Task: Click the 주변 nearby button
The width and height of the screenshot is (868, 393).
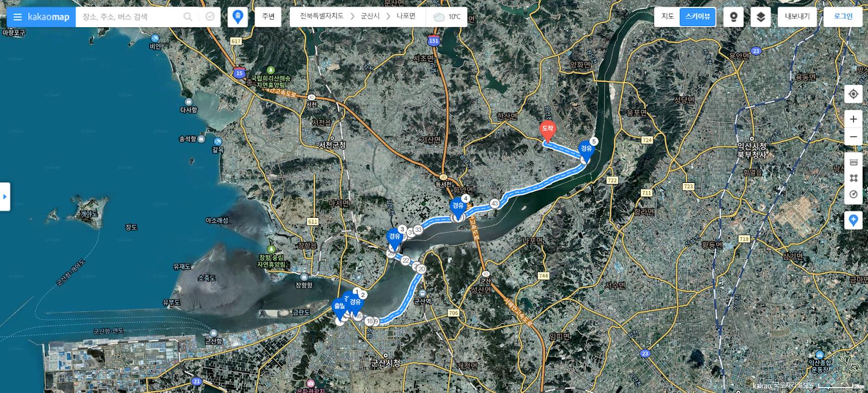Action: pos(269,17)
